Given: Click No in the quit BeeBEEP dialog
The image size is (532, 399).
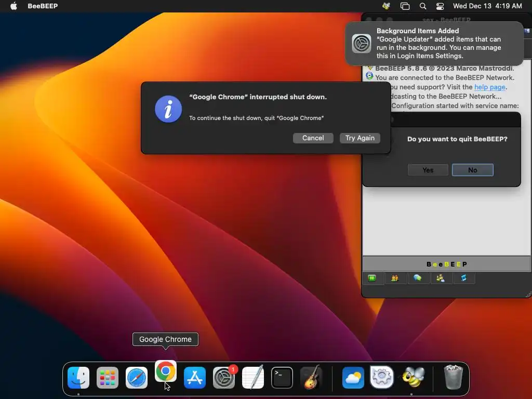Looking at the screenshot, I should coord(473,170).
